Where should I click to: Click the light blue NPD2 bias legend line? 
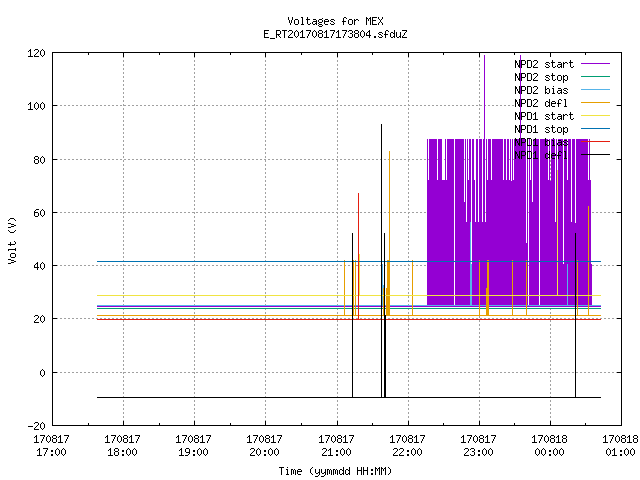pos(595,90)
